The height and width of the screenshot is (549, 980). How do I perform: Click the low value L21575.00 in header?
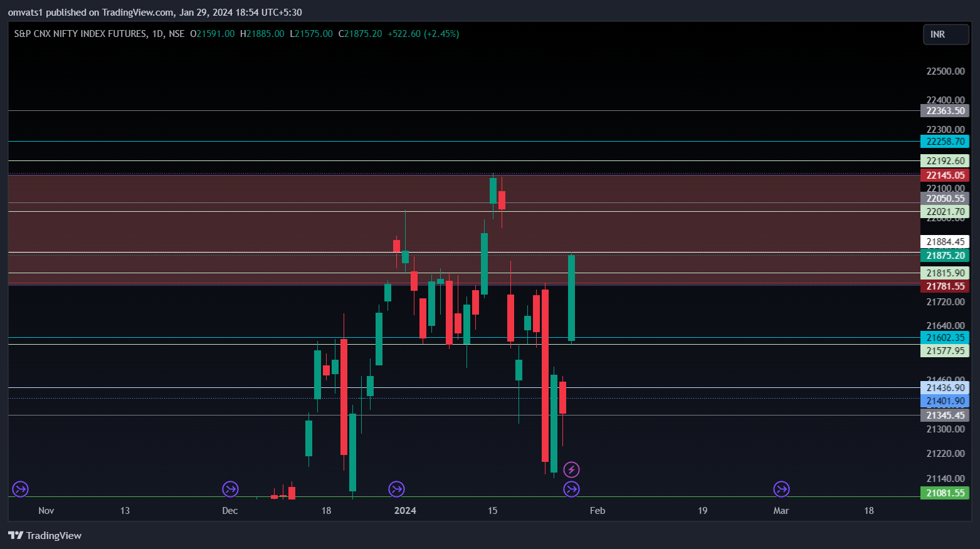(x=312, y=34)
